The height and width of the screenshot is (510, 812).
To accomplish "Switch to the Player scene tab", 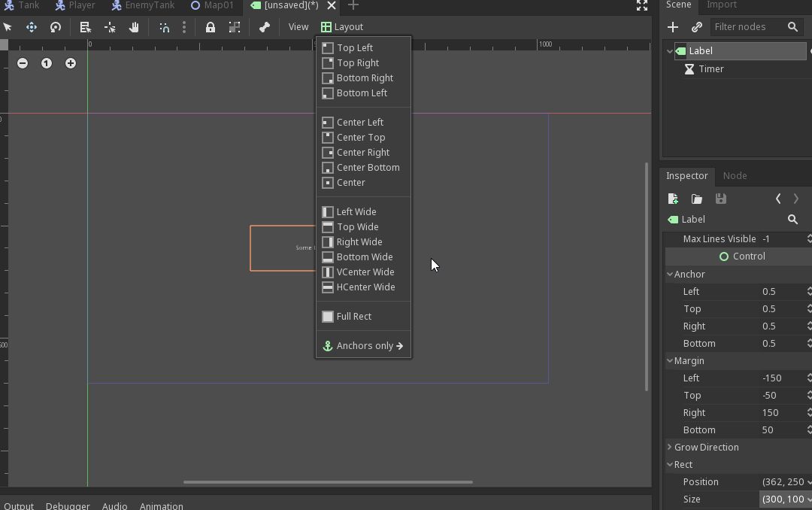I will click(75, 5).
